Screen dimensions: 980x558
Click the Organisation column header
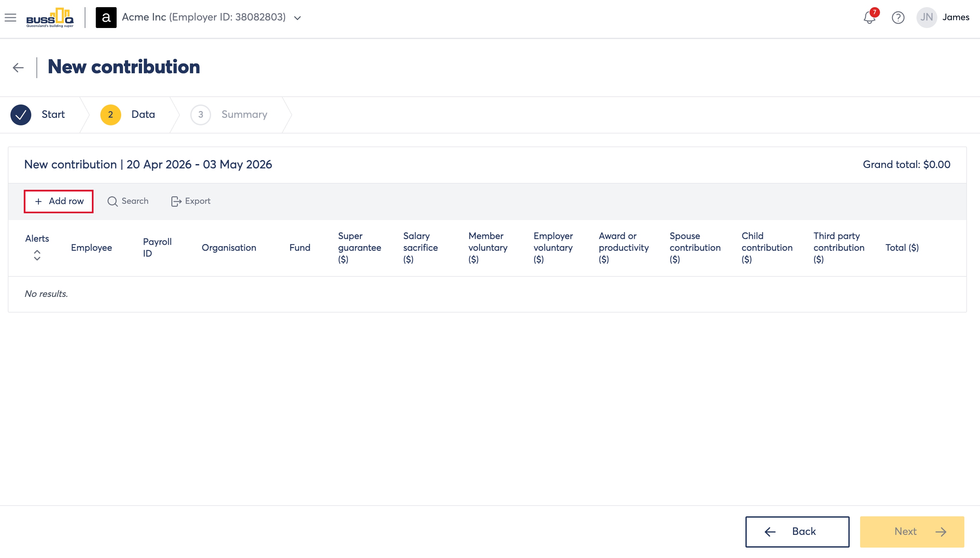tap(229, 247)
